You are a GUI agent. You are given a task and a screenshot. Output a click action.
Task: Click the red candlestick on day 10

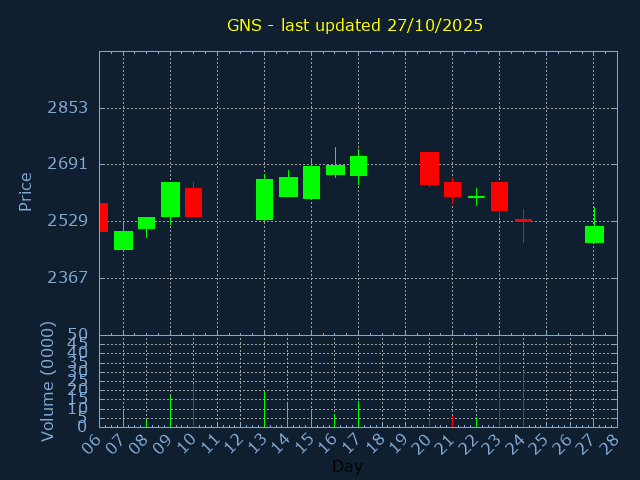point(193,202)
